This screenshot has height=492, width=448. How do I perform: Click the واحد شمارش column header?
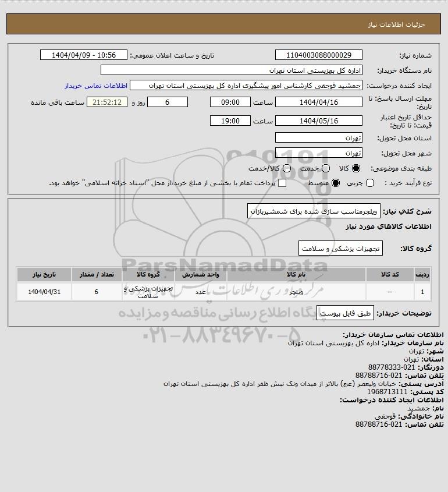click(x=201, y=275)
